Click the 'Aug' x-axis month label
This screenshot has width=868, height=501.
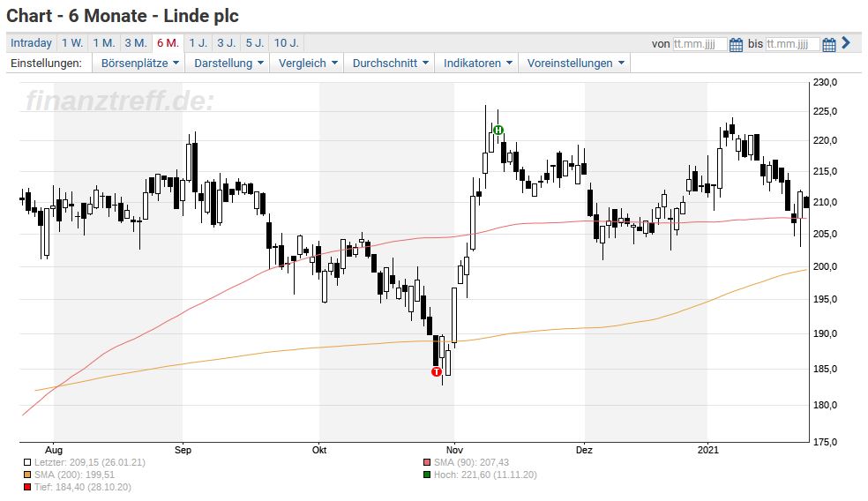[54, 450]
